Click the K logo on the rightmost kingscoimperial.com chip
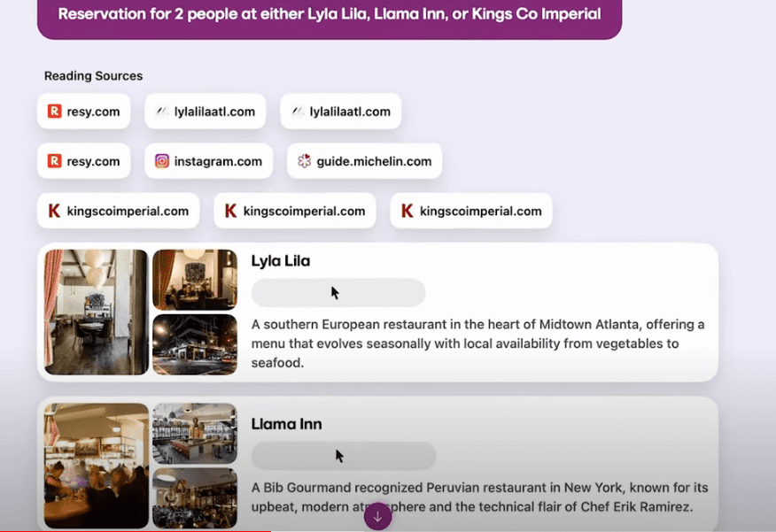Viewport: 776px width, 532px height. [x=407, y=211]
